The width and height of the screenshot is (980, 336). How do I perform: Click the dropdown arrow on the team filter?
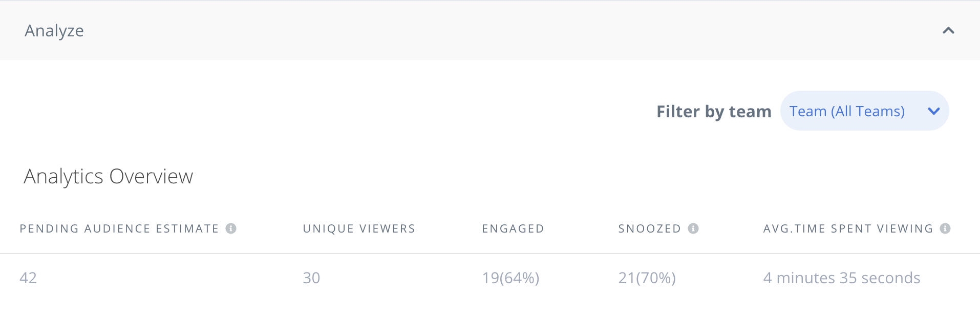[934, 111]
